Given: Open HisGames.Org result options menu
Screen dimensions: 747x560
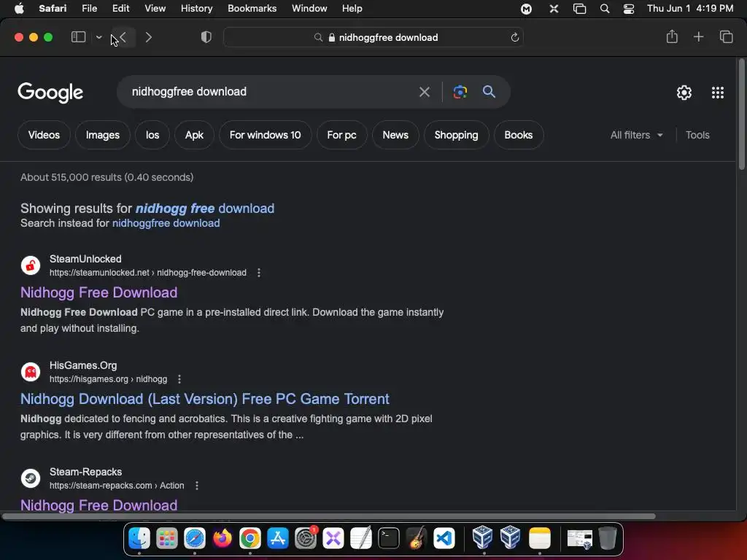Looking at the screenshot, I should 179,379.
